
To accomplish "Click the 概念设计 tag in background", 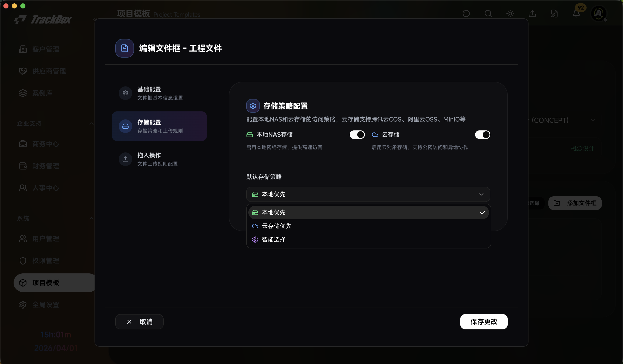I will coord(583,148).
